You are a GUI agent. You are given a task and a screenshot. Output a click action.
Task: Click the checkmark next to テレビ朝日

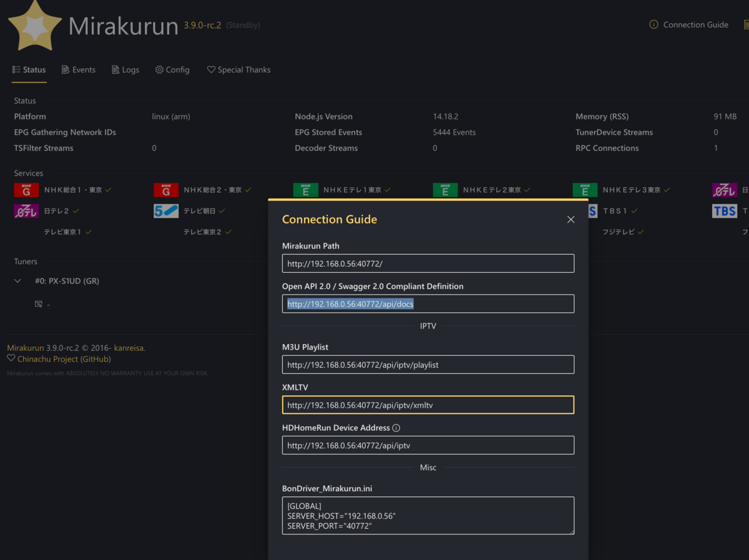click(x=222, y=211)
